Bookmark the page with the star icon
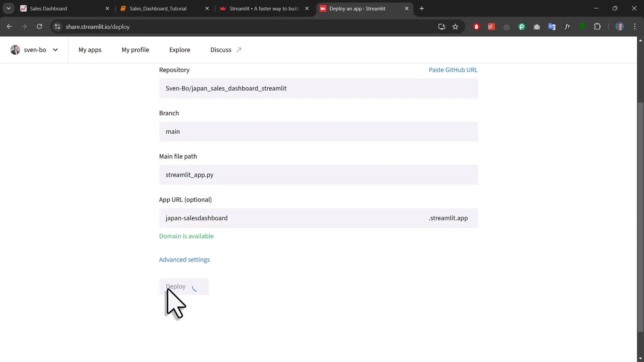Viewport: 644px width, 362px height. click(455, 27)
